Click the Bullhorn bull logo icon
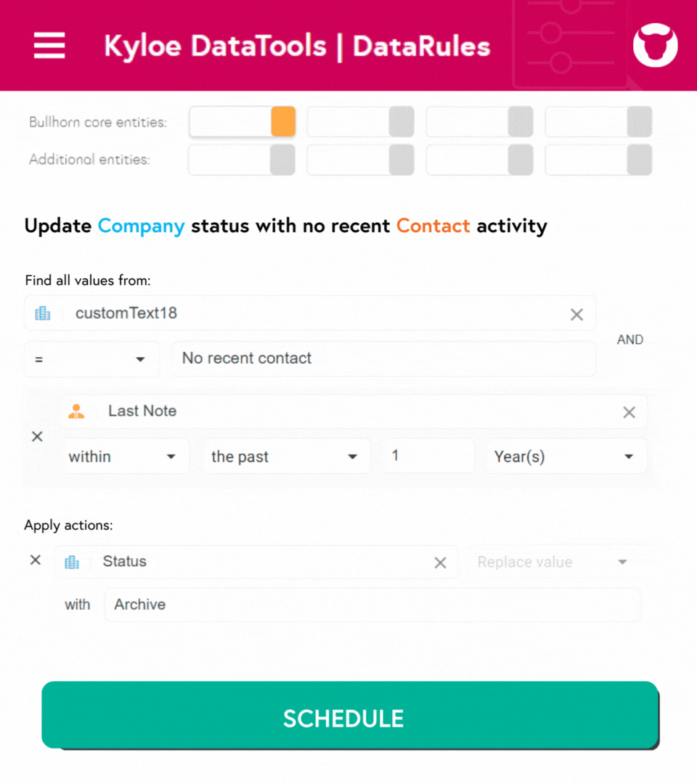Screen dimensions: 697x784 click(x=655, y=45)
